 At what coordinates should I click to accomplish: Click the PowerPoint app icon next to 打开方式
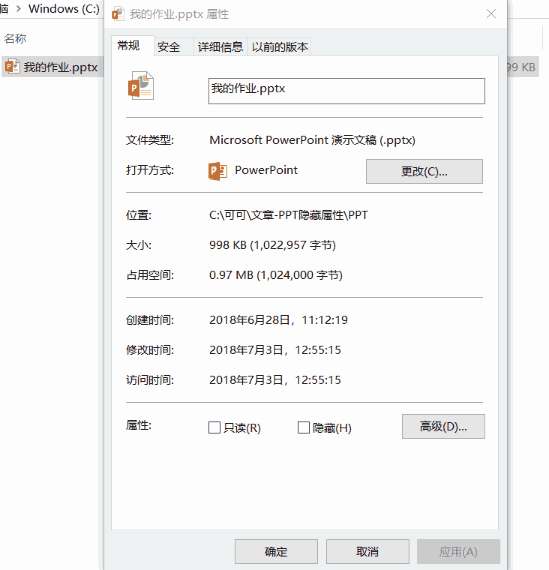click(x=218, y=171)
